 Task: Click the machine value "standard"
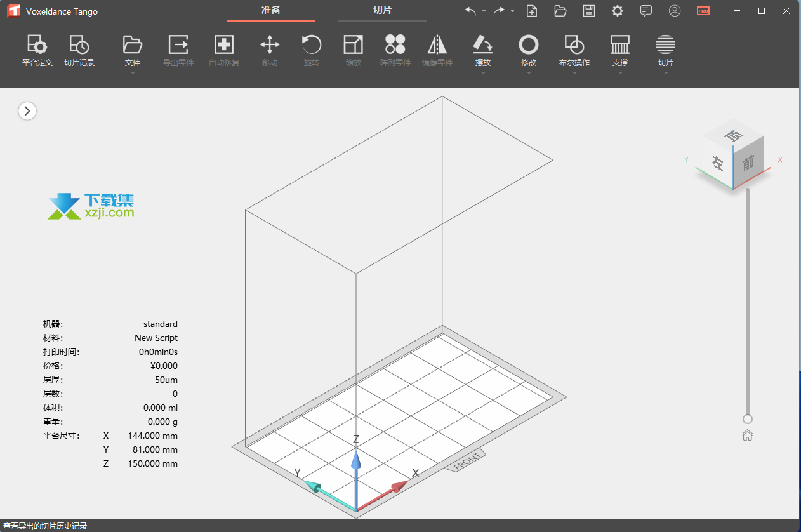161,324
